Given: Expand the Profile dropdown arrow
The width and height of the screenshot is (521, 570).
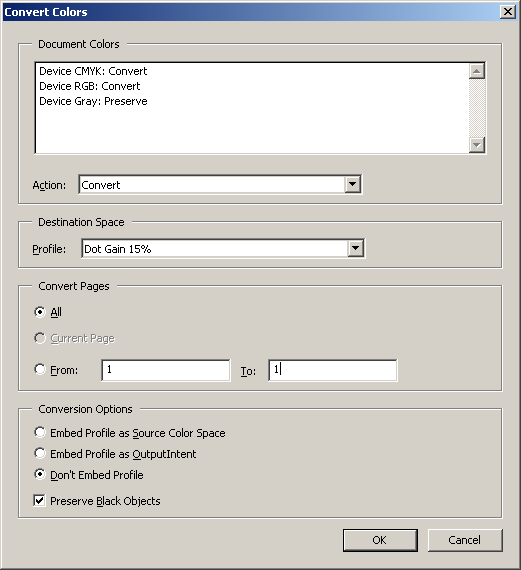Looking at the screenshot, I should [355, 249].
